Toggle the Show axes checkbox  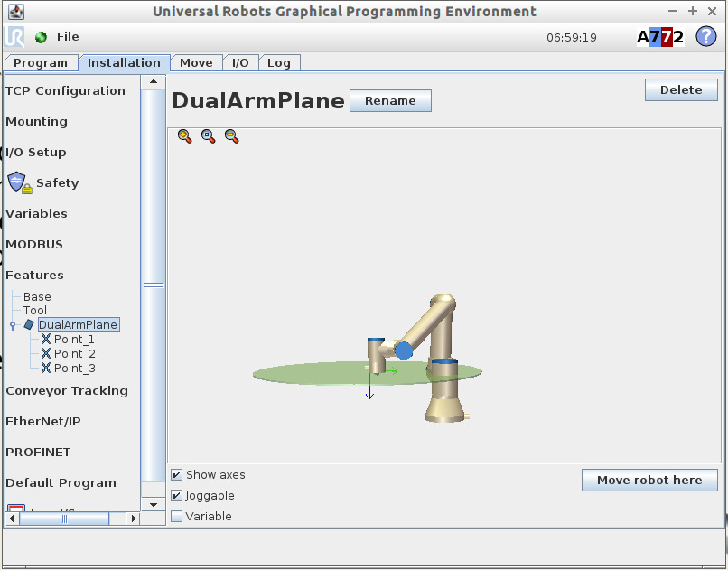(176, 475)
